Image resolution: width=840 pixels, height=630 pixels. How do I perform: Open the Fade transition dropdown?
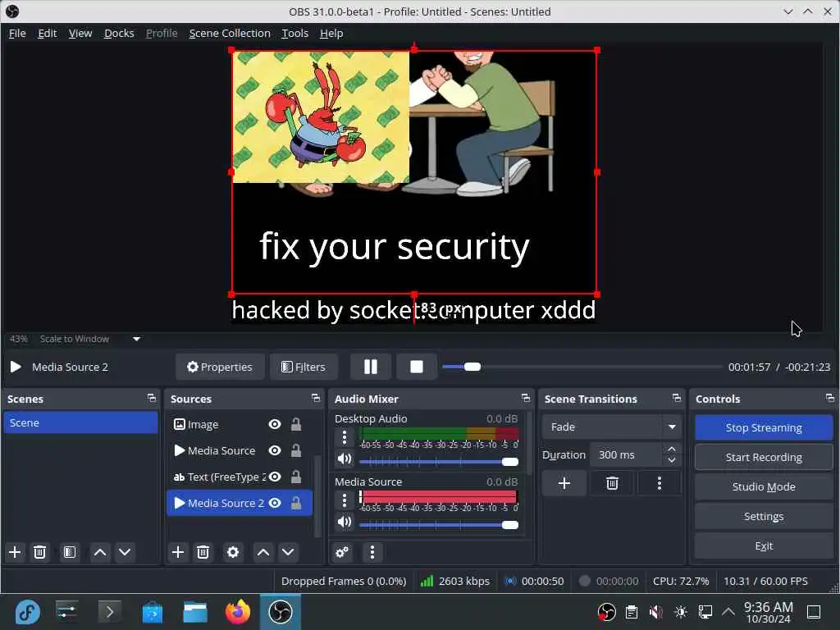(x=611, y=427)
